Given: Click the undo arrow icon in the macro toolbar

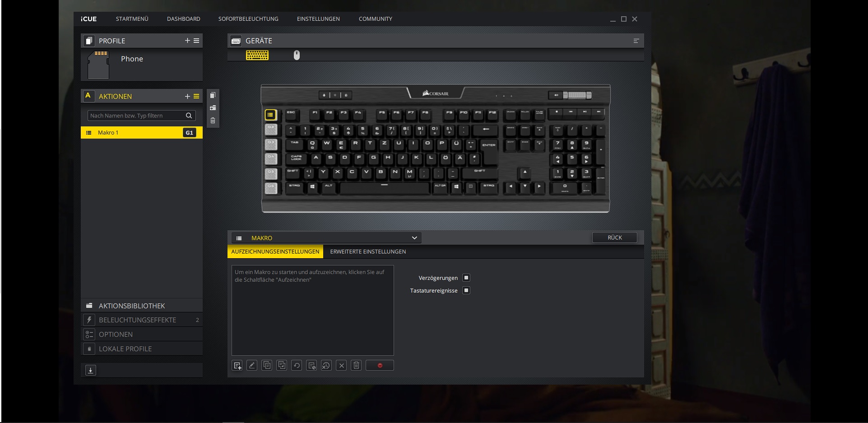Looking at the screenshot, I should point(297,365).
